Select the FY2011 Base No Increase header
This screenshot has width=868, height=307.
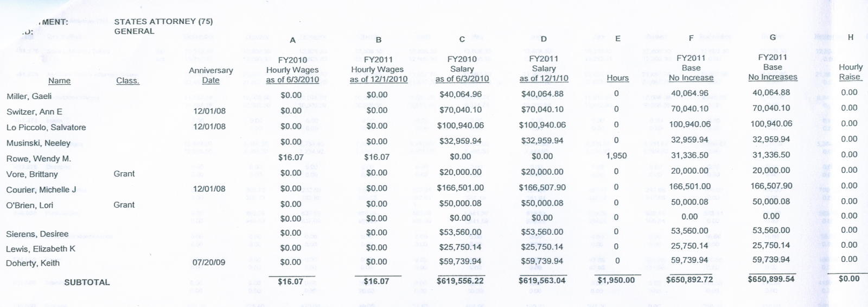pos(691,68)
